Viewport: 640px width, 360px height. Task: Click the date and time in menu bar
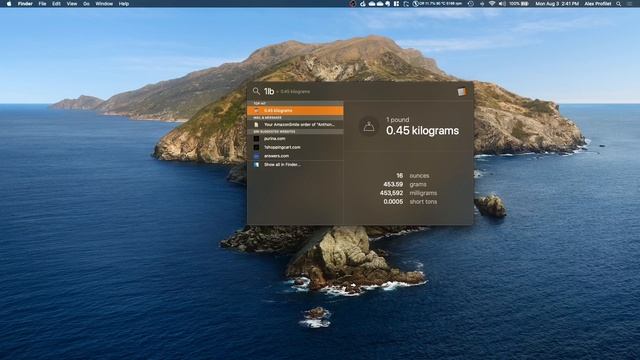557,4
